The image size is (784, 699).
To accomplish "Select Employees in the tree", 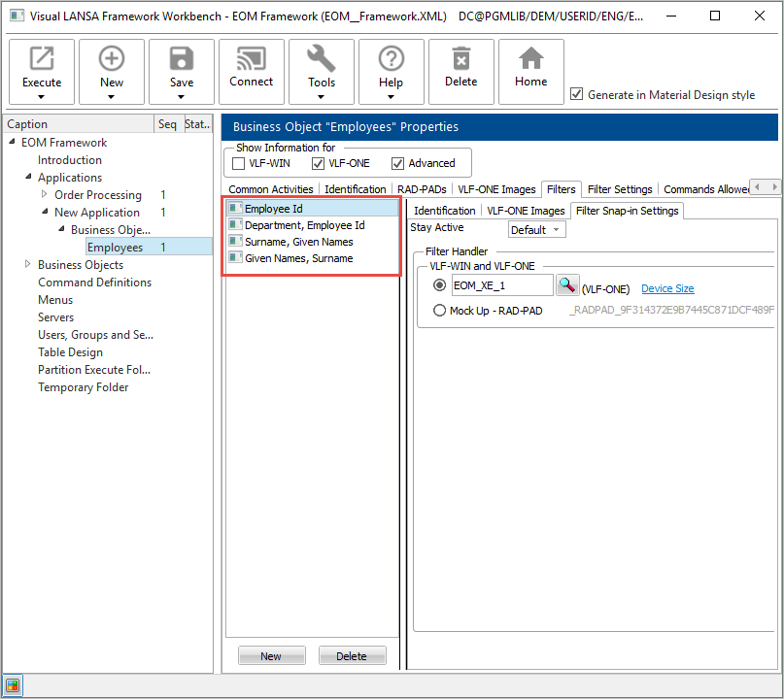I will tap(115, 247).
